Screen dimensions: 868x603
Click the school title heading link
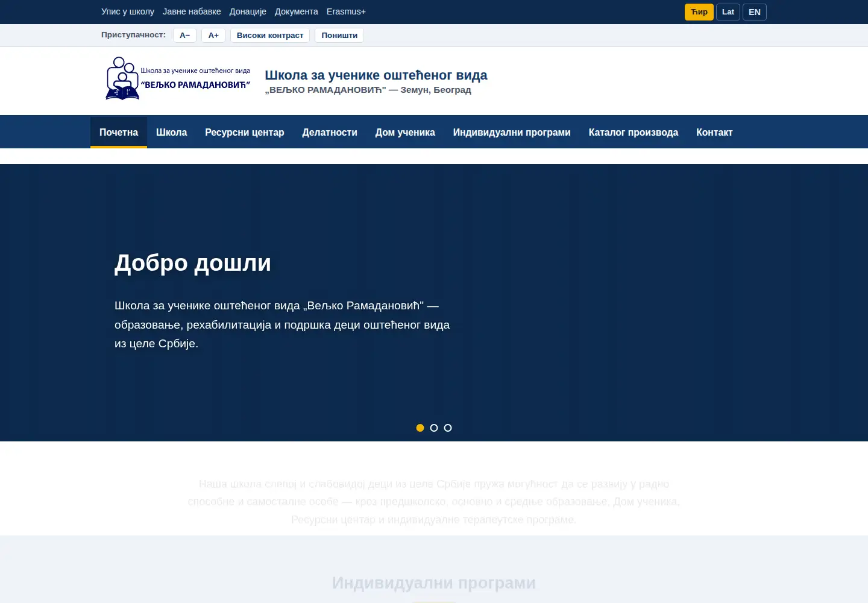376,75
